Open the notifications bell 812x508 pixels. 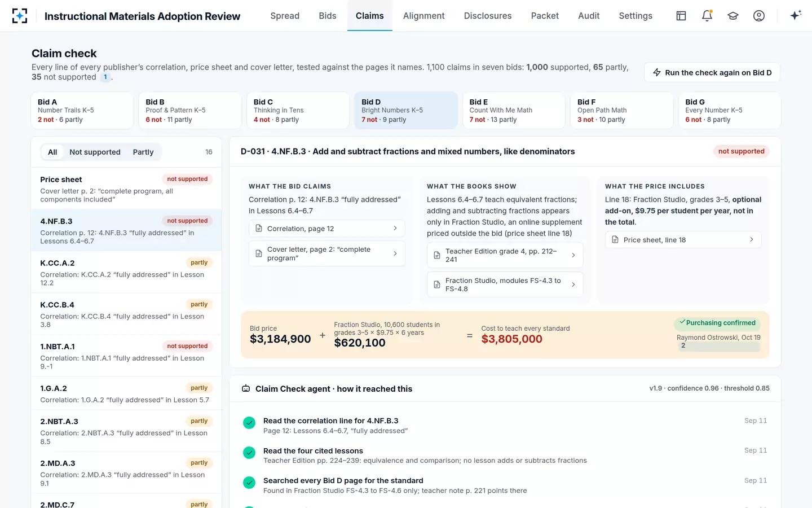point(707,16)
